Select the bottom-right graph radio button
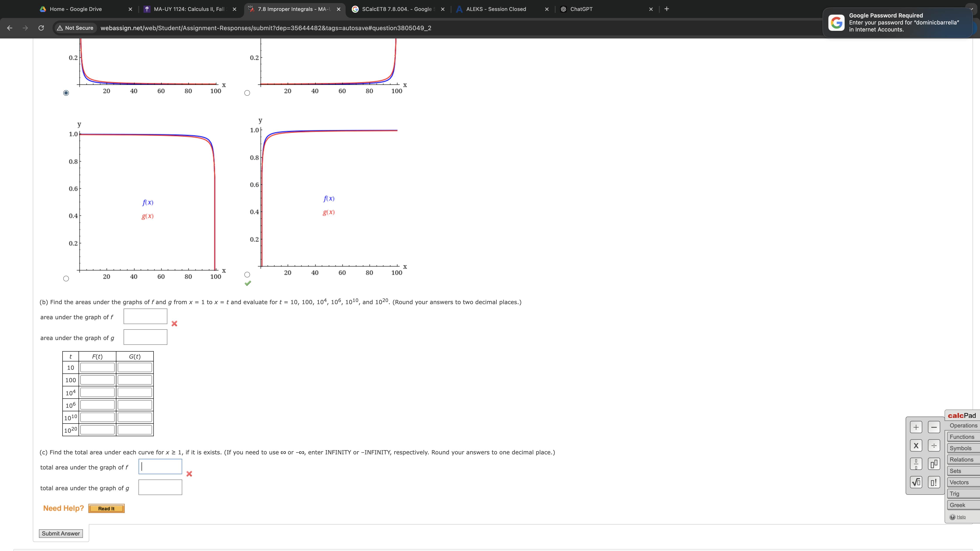This screenshot has height=551, width=980. 247,274
